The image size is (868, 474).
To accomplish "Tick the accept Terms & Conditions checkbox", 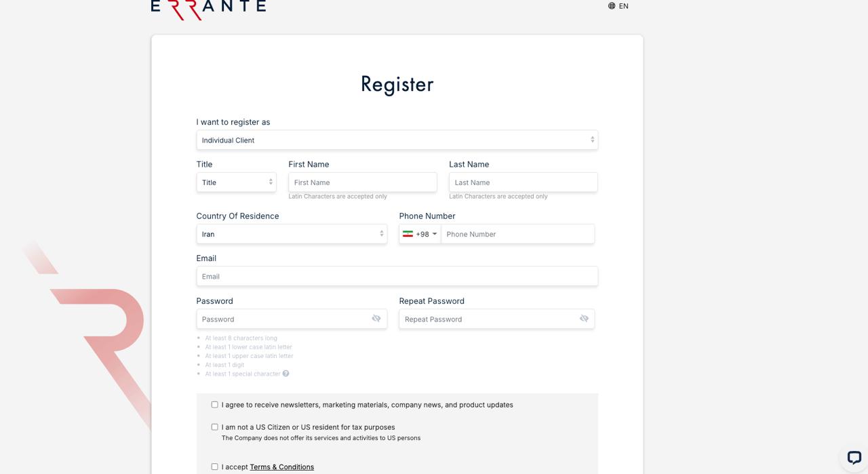I will (x=215, y=467).
